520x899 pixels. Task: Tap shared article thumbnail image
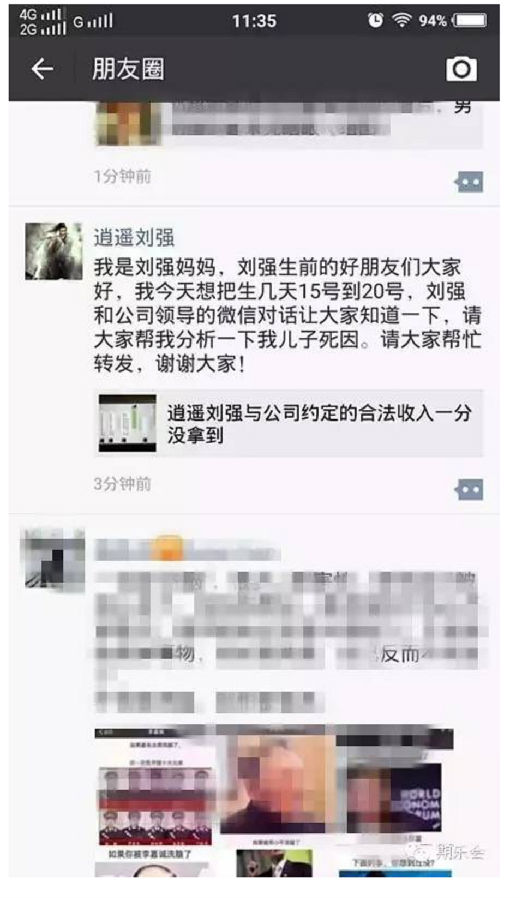[127, 423]
